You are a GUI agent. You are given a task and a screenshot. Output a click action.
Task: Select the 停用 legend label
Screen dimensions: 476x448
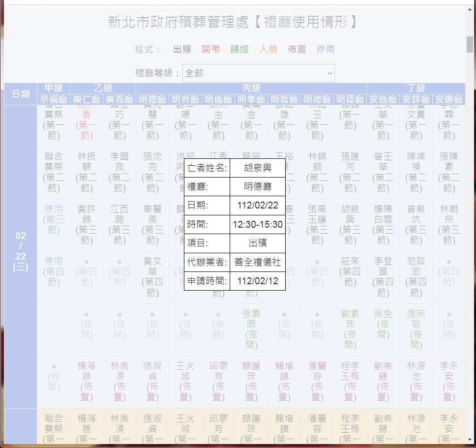(325, 49)
